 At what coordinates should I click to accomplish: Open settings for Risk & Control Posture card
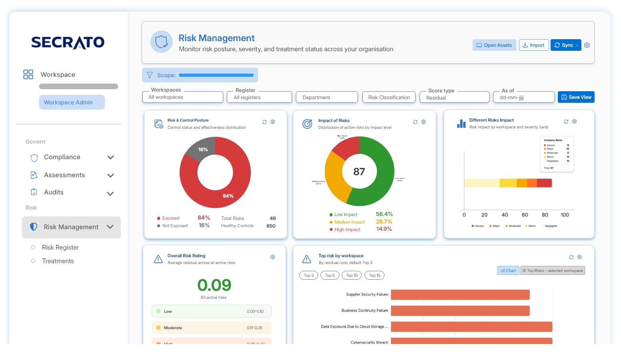pos(272,122)
